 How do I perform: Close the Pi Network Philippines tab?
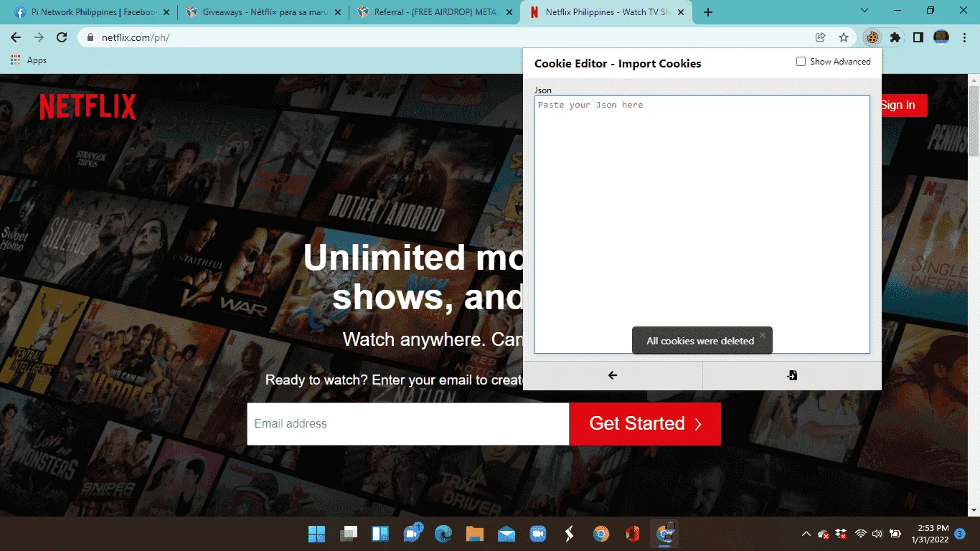tap(166, 12)
